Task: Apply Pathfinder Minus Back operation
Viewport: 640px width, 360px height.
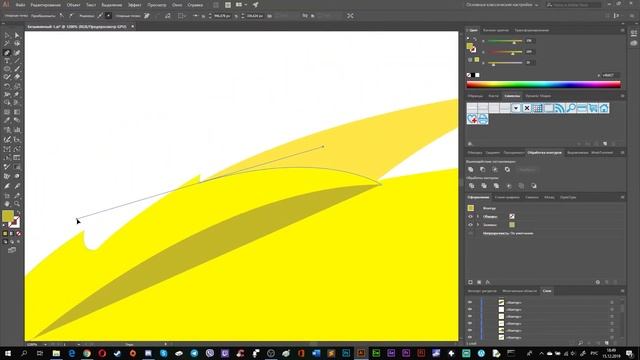Action: (x=533, y=186)
